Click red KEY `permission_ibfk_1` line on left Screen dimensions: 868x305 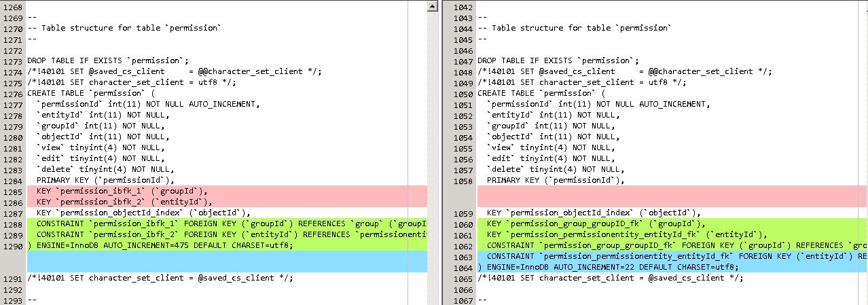pos(122,192)
